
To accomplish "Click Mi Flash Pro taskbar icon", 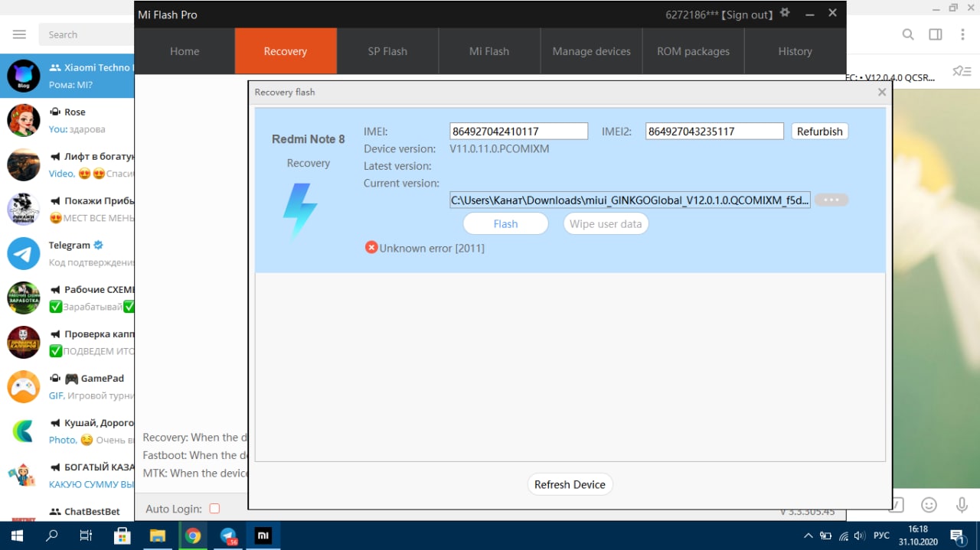I will click(263, 535).
